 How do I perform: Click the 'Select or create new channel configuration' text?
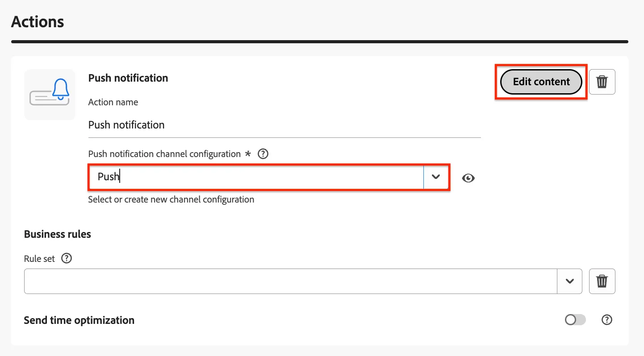(x=171, y=199)
